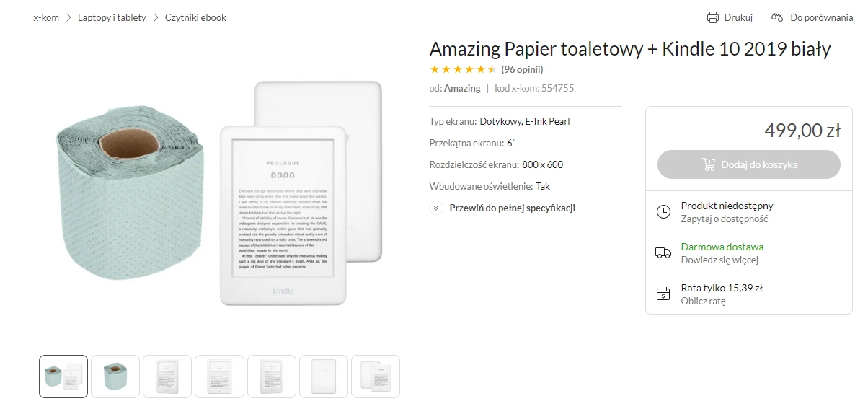868x409 pixels.
Task: Click the compare scales icon
Action: coord(776,17)
